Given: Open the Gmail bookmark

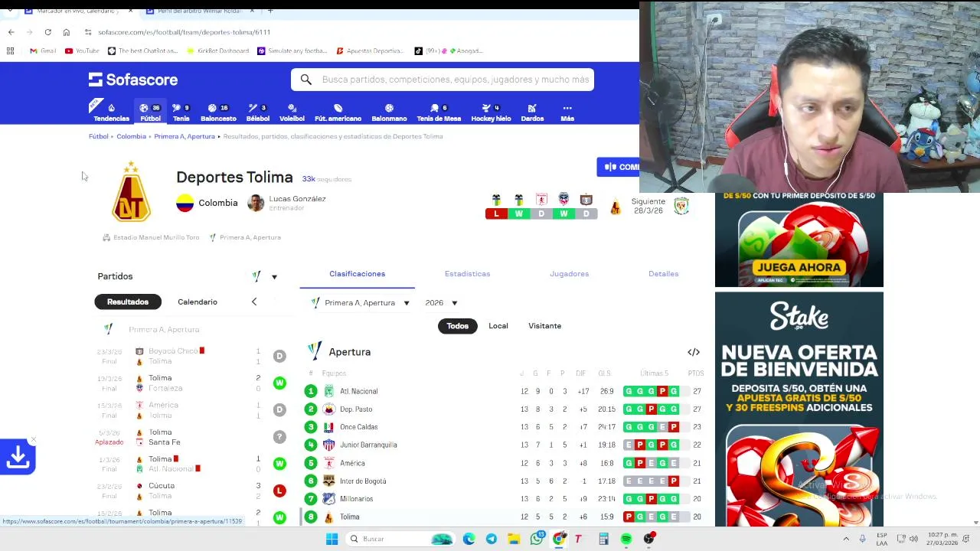Looking at the screenshot, I should (43, 51).
